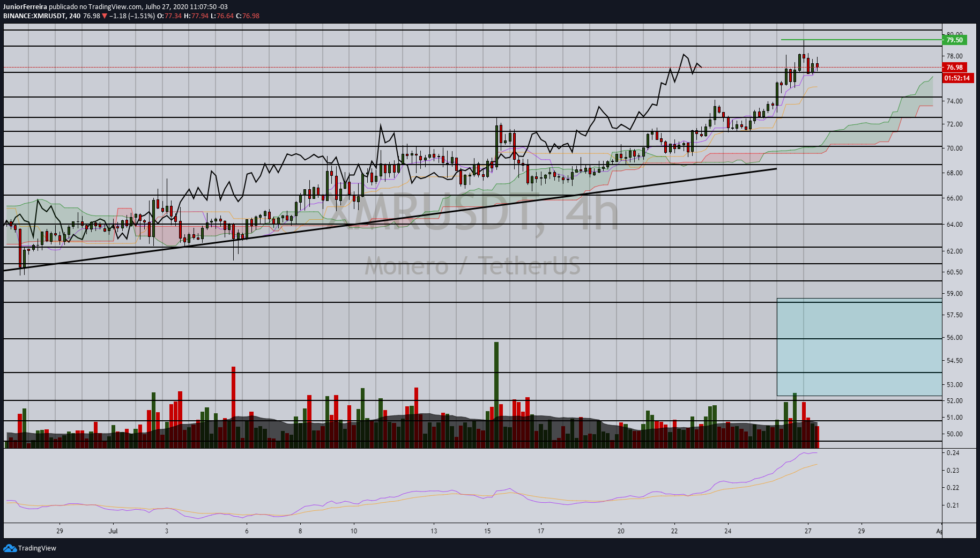Click the 0.24 indicator axis value
The image size is (980, 558).
pyautogui.click(x=953, y=453)
